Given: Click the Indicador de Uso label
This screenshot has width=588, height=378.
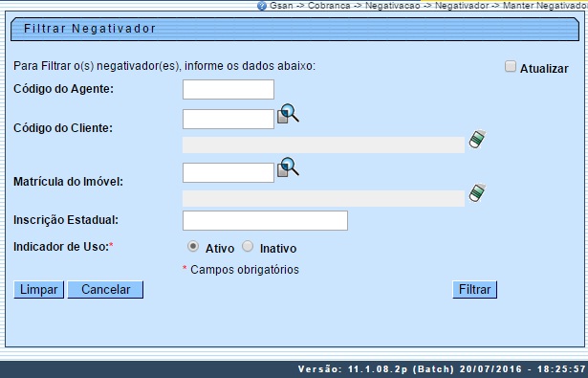Looking at the screenshot, I should pos(63,247).
